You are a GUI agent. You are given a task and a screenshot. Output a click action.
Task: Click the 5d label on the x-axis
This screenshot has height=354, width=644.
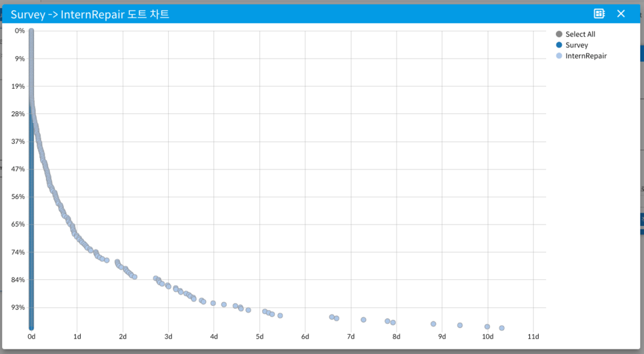coord(259,337)
